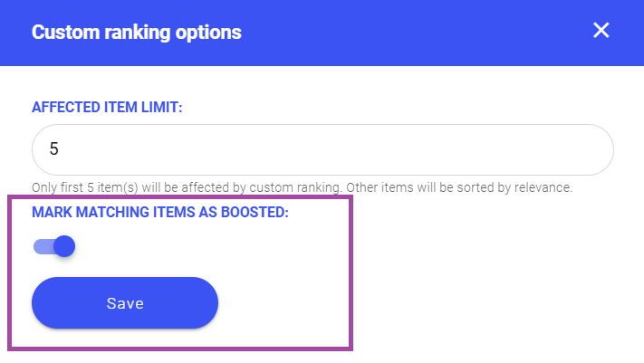Click the X icon in the blue header
Viewport: 644px width, 363px height.
601,31
